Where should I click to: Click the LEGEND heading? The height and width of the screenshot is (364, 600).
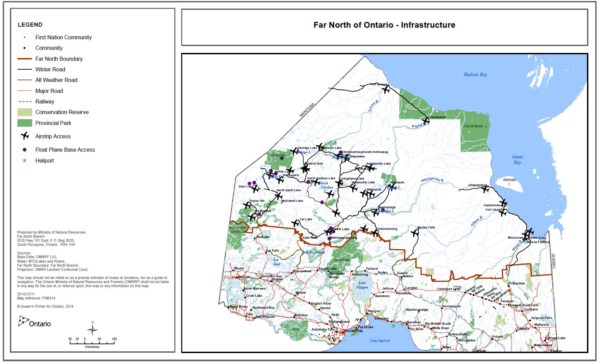(x=30, y=25)
